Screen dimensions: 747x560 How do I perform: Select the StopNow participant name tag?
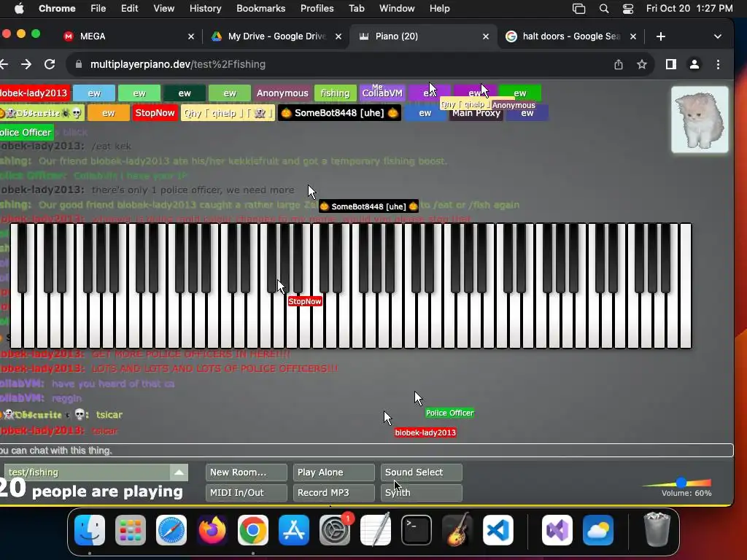[155, 113]
